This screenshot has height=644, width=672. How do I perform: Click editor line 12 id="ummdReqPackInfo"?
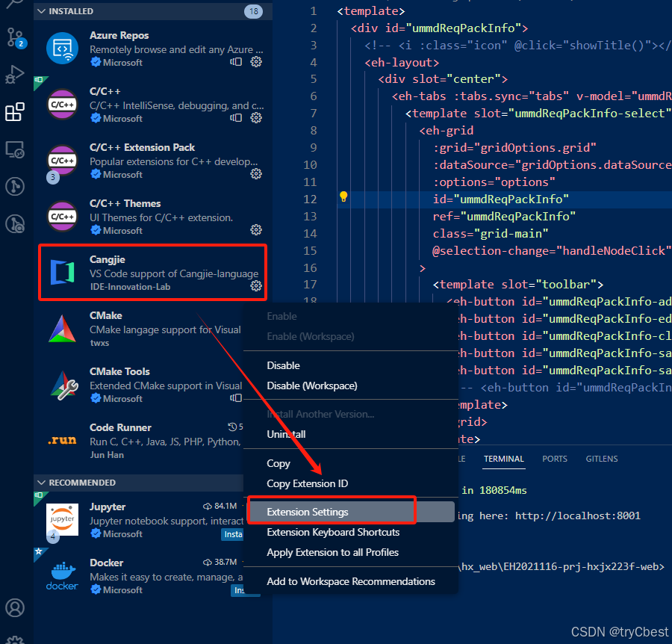click(500, 199)
